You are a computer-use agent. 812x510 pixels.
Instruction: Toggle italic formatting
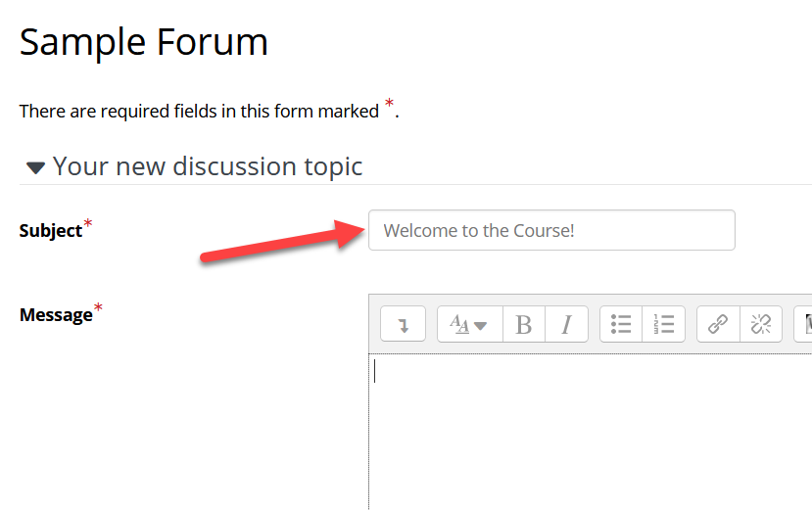coord(566,324)
